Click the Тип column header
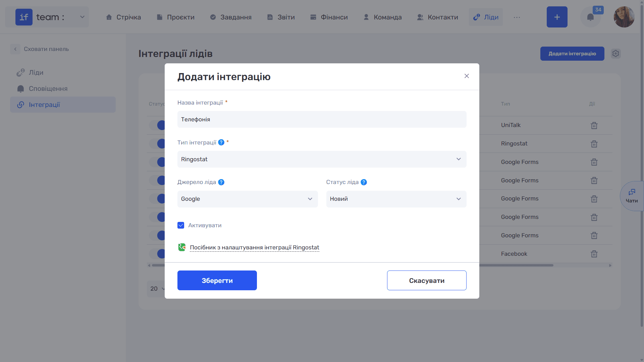This screenshot has width=644, height=362. (505, 104)
